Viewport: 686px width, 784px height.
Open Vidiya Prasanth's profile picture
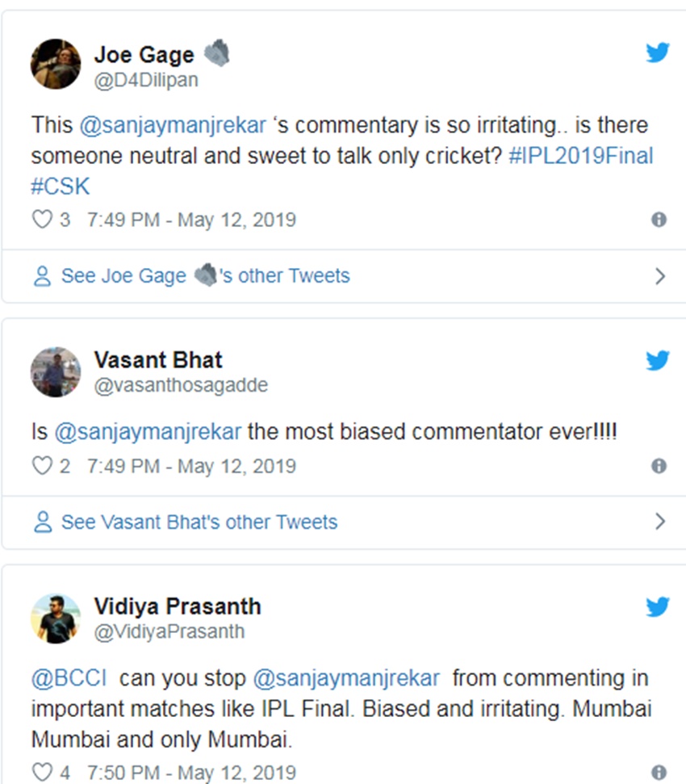tap(56, 618)
